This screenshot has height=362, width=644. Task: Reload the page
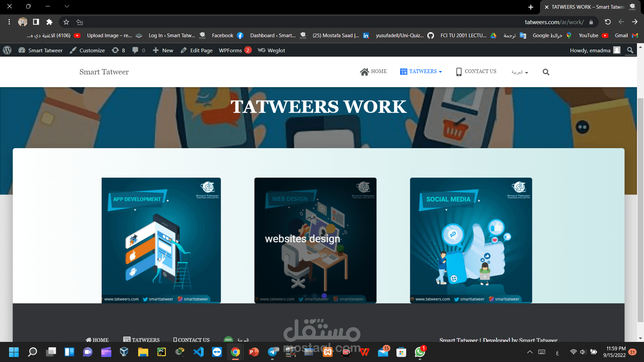click(x=608, y=22)
